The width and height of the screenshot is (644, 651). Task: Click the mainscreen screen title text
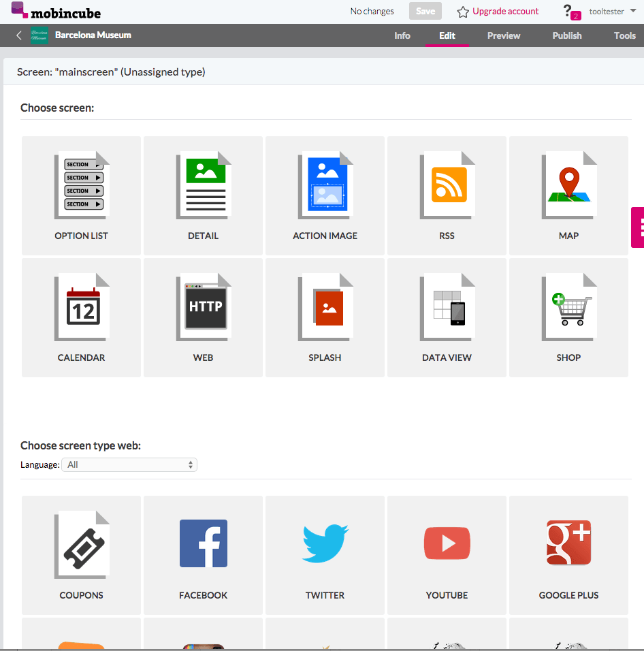coord(111,72)
